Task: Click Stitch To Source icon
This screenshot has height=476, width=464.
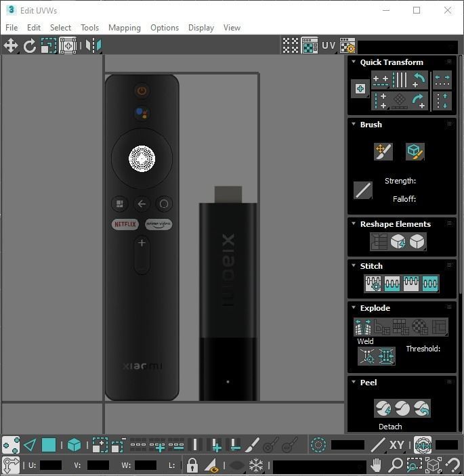Action: coord(411,284)
